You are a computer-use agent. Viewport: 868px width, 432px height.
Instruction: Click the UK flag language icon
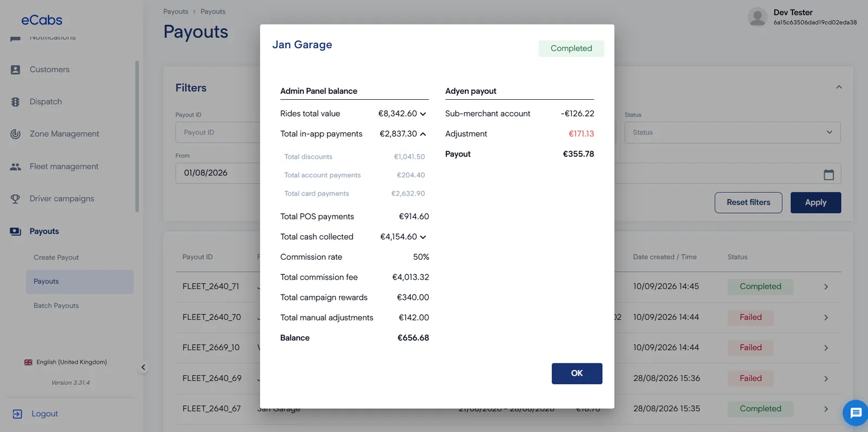pyautogui.click(x=28, y=362)
